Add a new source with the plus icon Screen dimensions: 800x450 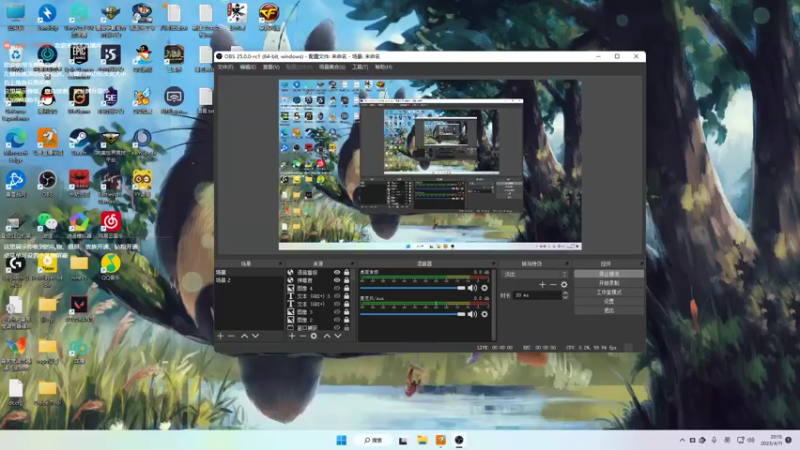(292, 336)
